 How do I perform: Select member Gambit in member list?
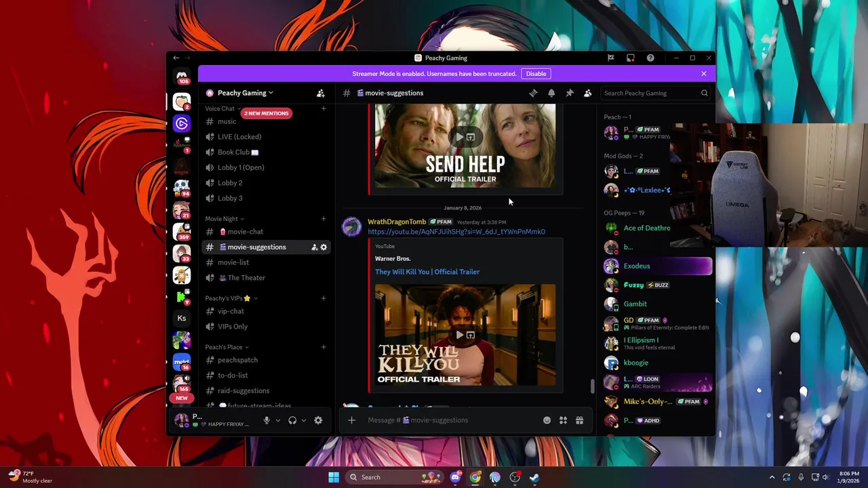point(658,304)
